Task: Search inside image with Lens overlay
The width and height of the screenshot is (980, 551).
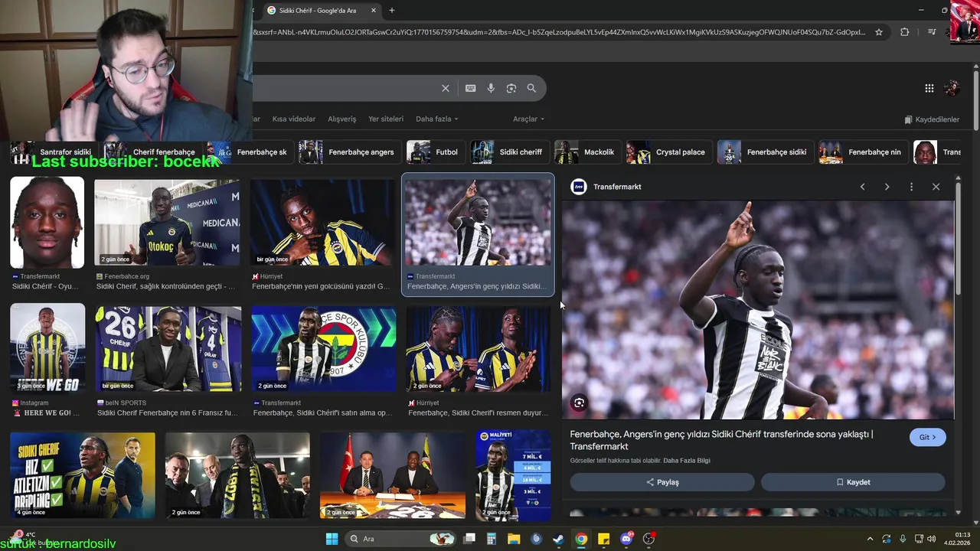Action: tap(580, 403)
